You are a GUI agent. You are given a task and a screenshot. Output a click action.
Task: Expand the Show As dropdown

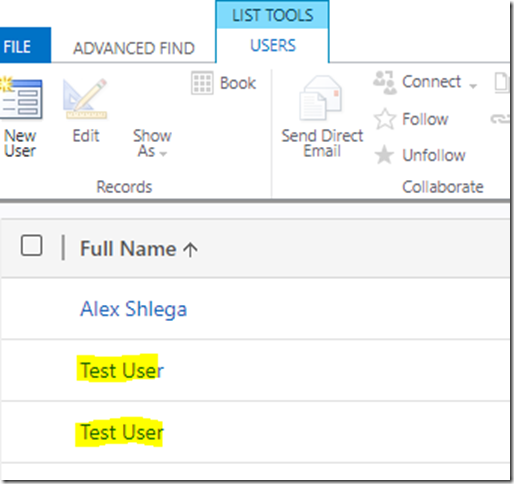click(x=152, y=143)
